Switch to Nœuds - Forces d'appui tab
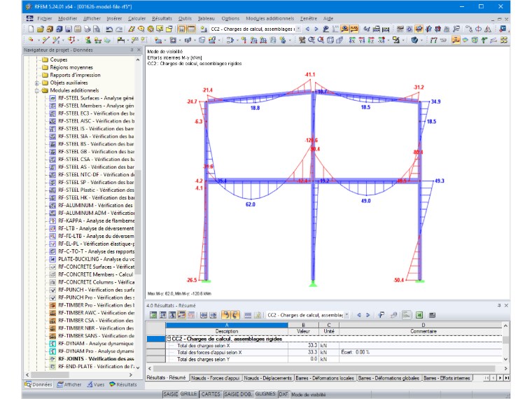 [x=215, y=378]
